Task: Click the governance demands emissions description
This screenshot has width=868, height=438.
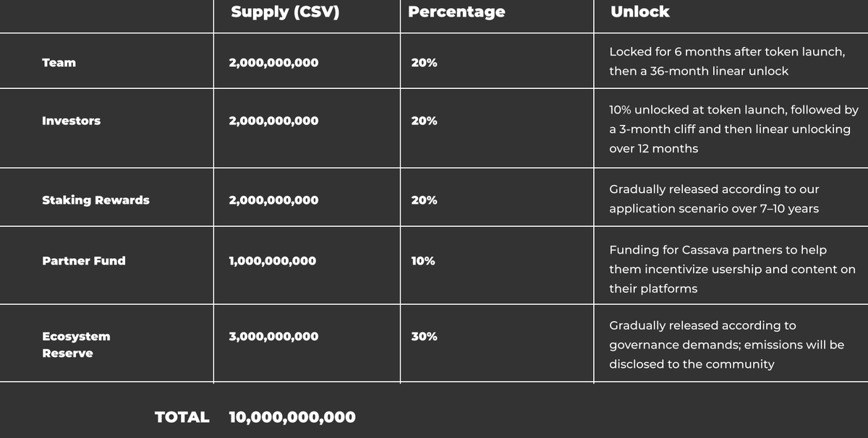Action: (726, 345)
